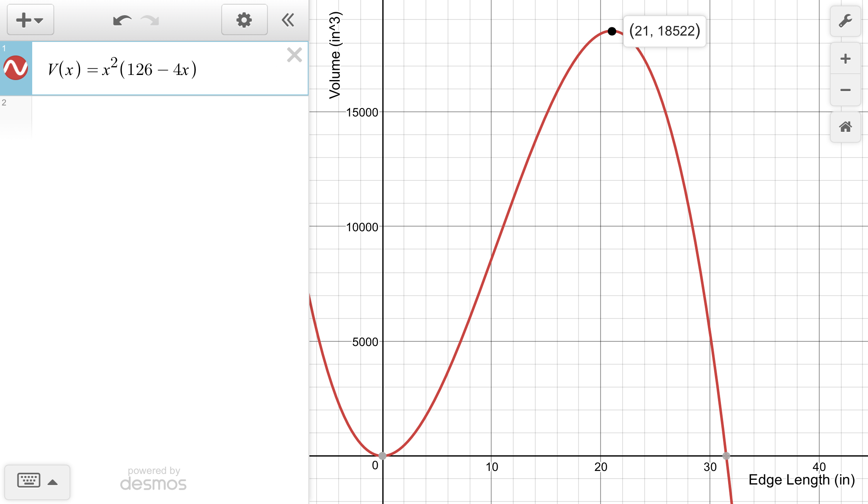Click the redo arrow icon
This screenshot has height=504, width=868.
(150, 20)
